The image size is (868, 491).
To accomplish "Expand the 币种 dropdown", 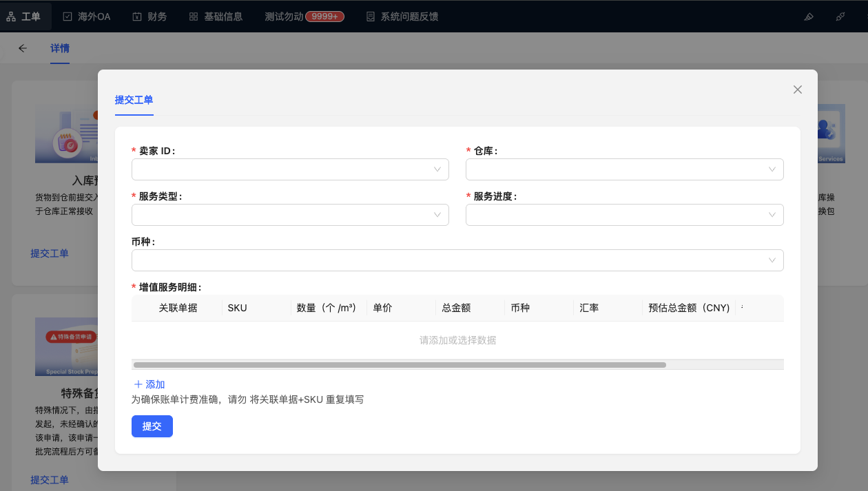I will pyautogui.click(x=457, y=260).
